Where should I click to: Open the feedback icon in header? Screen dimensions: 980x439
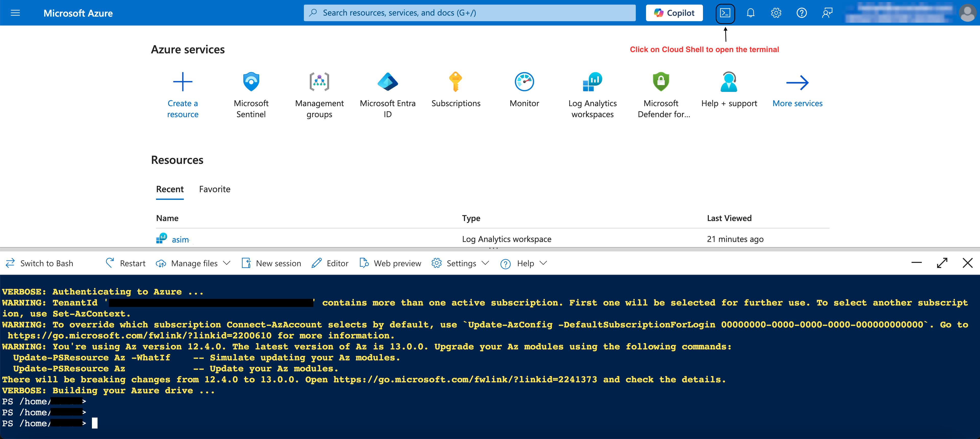pyautogui.click(x=827, y=13)
